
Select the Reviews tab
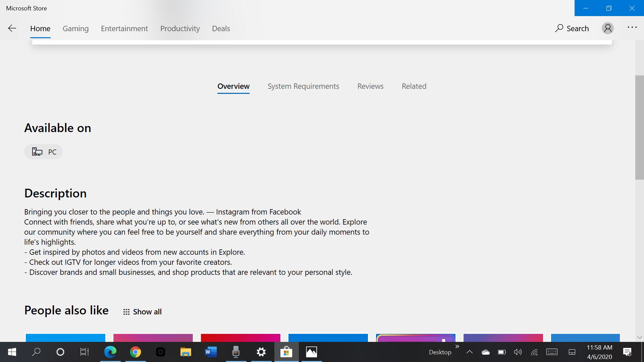(x=370, y=86)
